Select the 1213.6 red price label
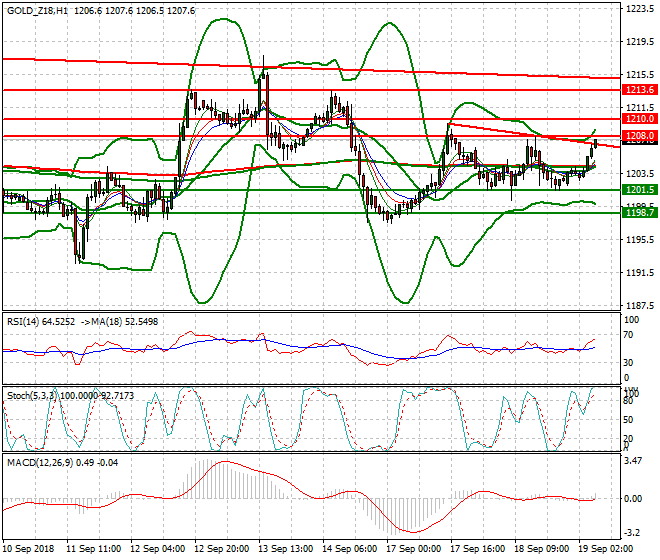This screenshot has height=560, width=660. coord(639,90)
